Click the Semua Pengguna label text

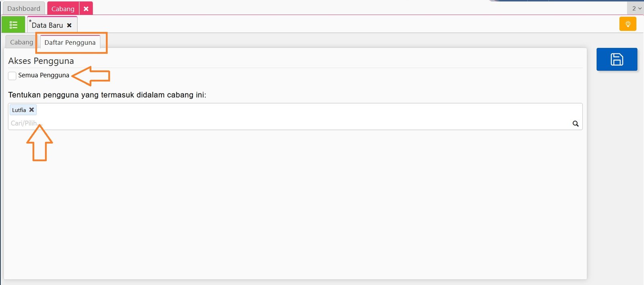[x=43, y=75]
